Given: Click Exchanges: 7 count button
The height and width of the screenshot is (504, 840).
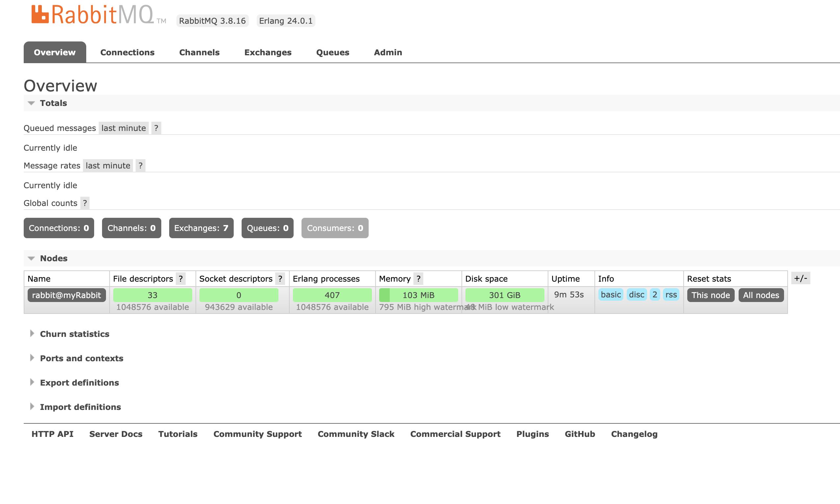Looking at the screenshot, I should click(x=201, y=228).
